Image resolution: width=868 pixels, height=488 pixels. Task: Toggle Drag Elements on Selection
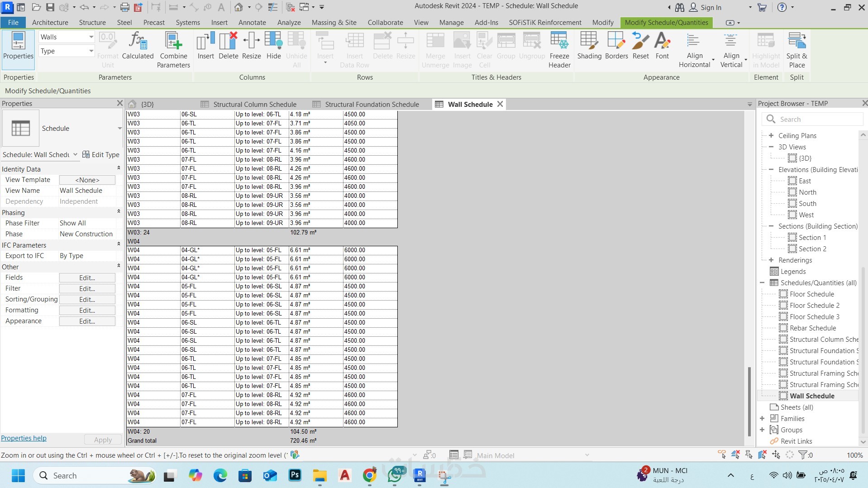point(776,455)
